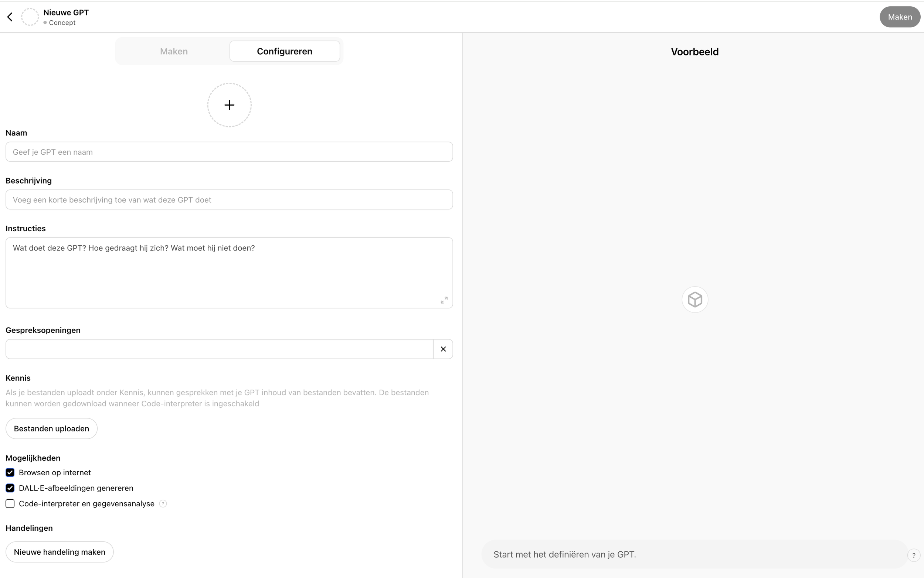Click the Handelingen section label
924x578 pixels.
(29, 528)
